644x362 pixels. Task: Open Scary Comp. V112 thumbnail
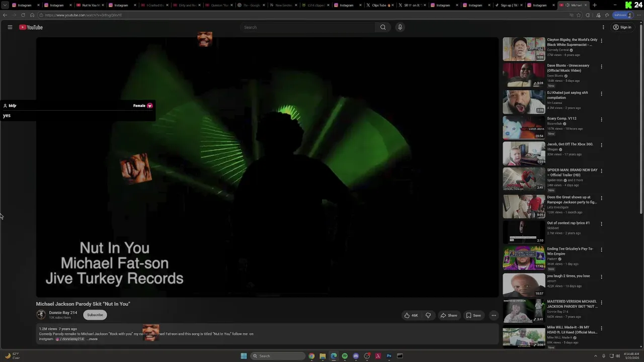524,127
